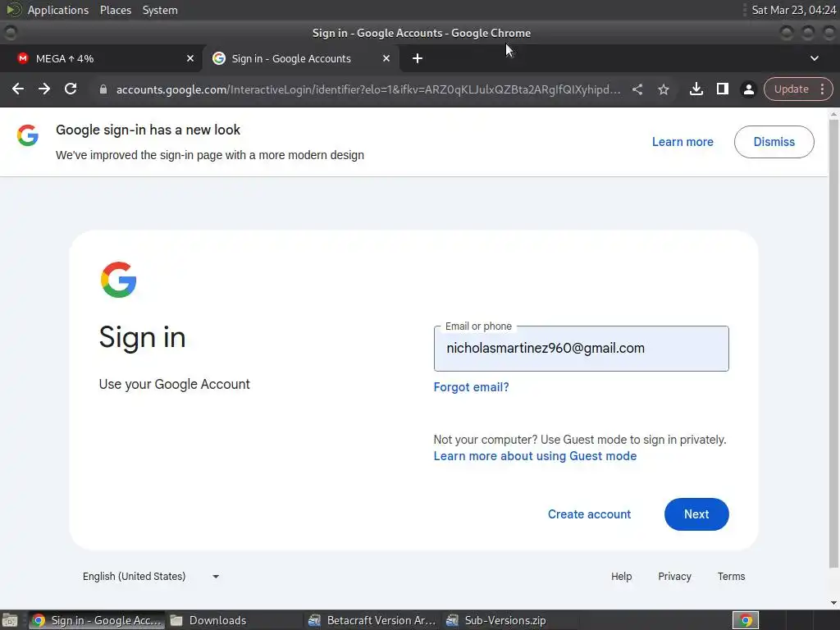This screenshot has width=840, height=630.
Task: Click the Create account button
Action: (589, 514)
